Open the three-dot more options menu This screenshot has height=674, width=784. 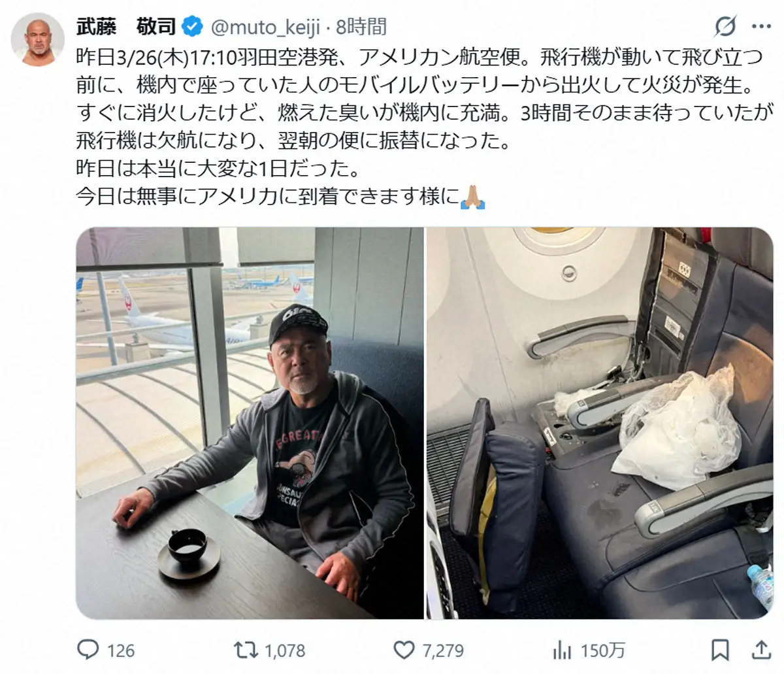point(761,27)
